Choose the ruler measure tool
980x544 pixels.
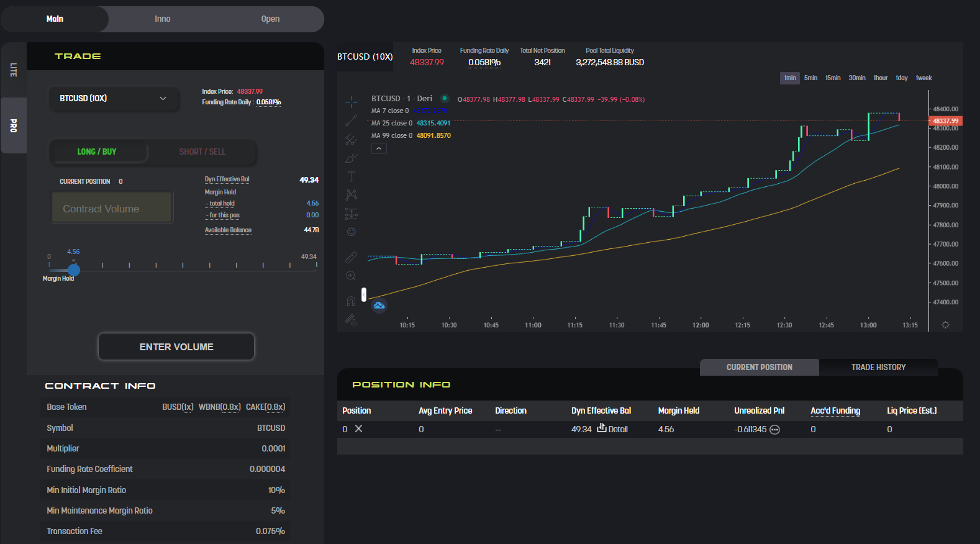[351, 256]
